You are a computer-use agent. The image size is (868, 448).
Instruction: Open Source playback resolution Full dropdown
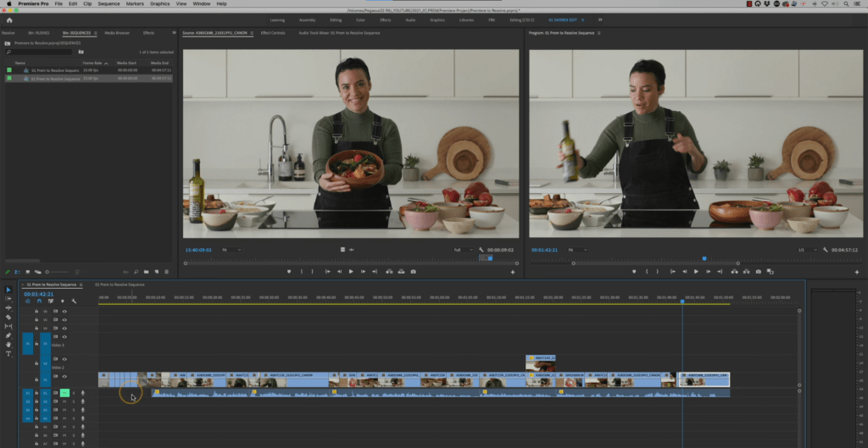(464, 250)
